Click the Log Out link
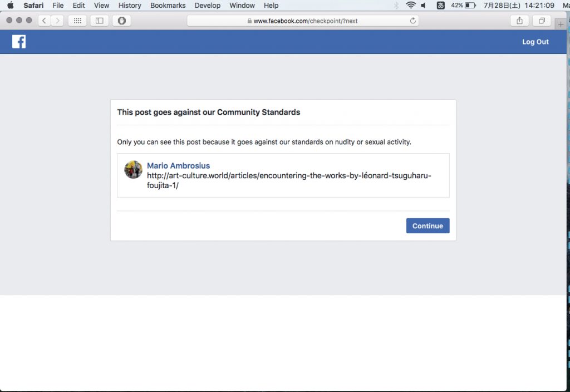Image resolution: width=570 pixels, height=392 pixels. pos(535,42)
